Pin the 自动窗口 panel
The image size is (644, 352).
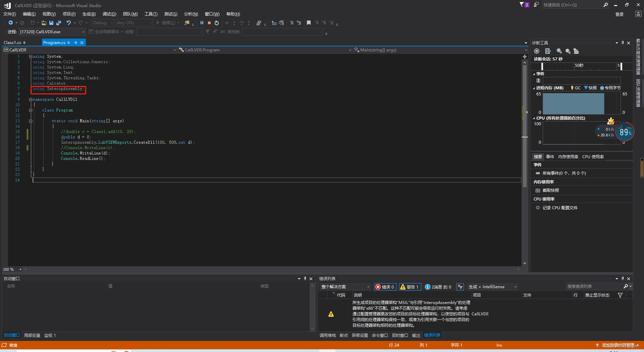tap(305, 278)
